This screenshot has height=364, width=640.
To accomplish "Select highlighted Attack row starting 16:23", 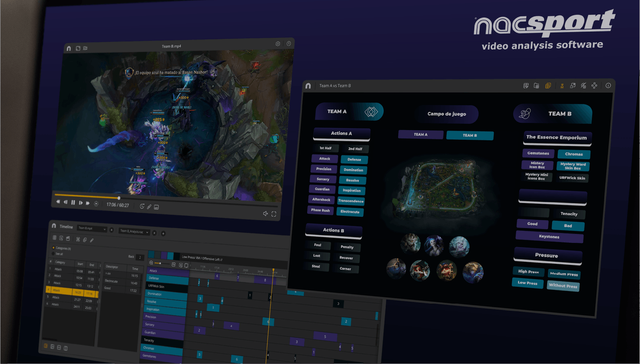I will tap(71, 291).
